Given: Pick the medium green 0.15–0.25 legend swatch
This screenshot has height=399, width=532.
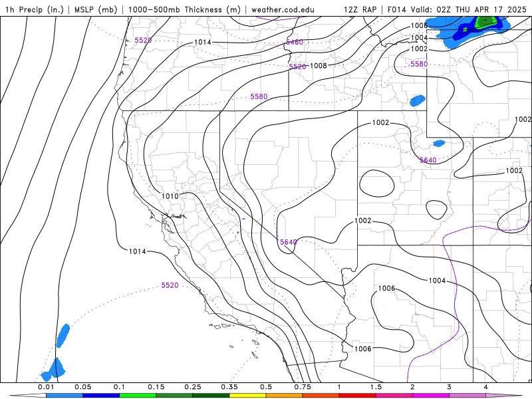Looking at the screenshot, I should click(x=174, y=396).
